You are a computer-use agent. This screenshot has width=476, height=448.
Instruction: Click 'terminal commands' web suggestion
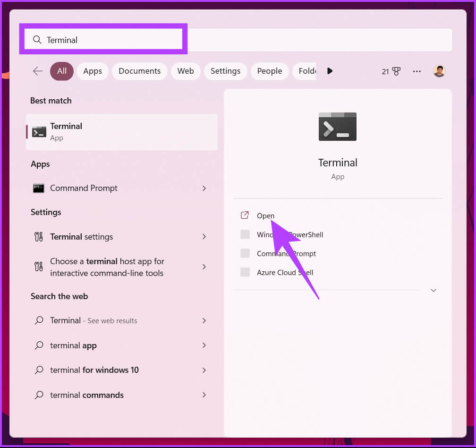[x=122, y=395]
